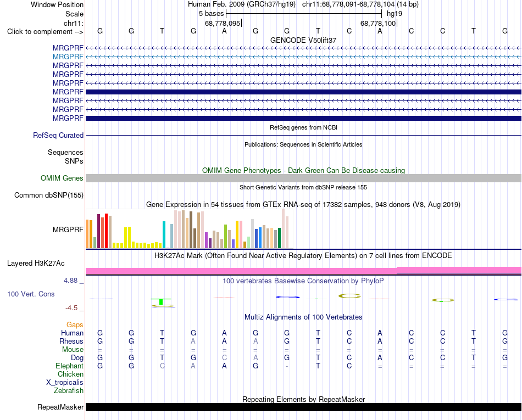Click the 4.88 conservation axis value
The width and height of the screenshot is (522, 420).
(x=70, y=281)
